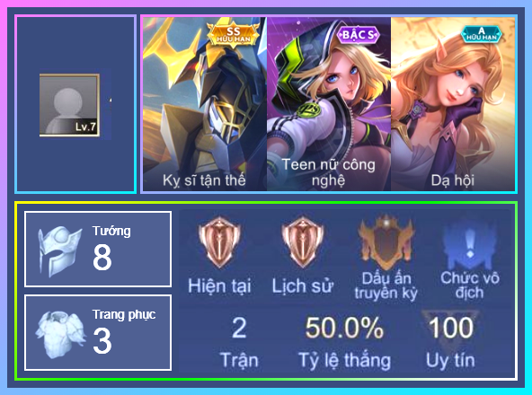
Task: Click the A Hữu Hạn badge
Action: 481,35
